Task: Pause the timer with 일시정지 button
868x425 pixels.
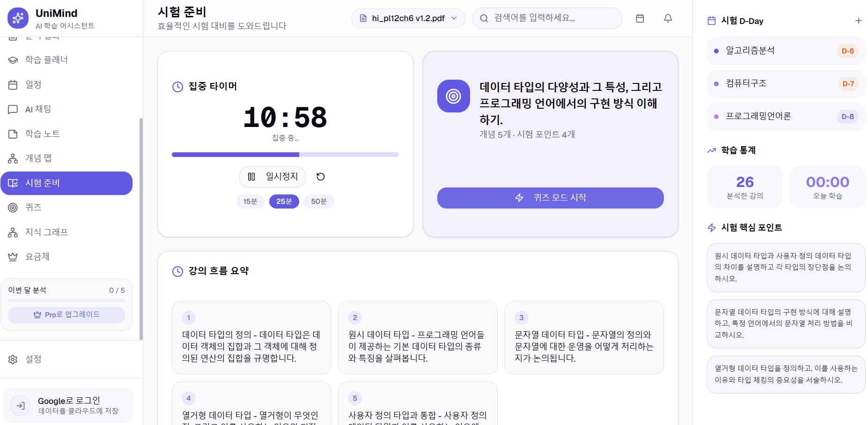Action: pyautogui.click(x=272, y=177)
